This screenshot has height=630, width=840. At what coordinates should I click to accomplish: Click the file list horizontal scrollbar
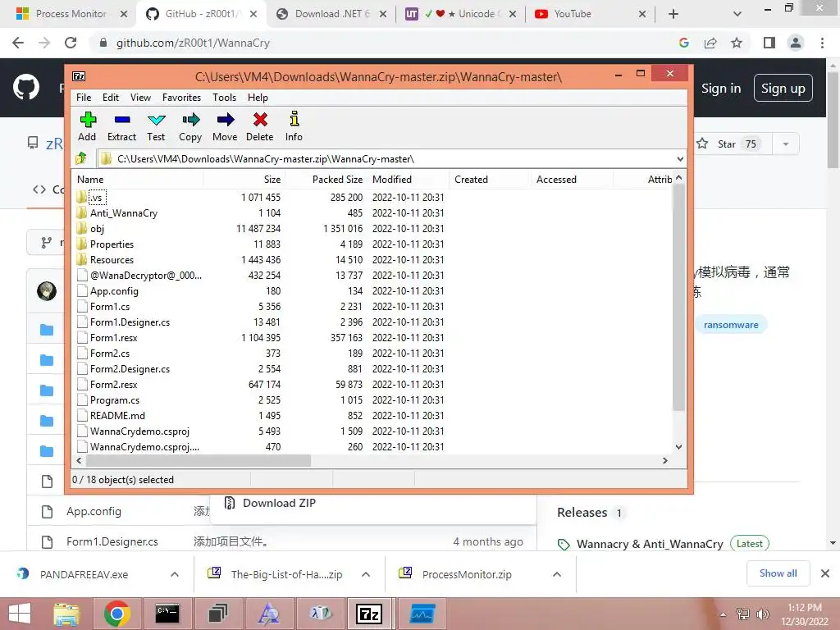click(199, 461)
